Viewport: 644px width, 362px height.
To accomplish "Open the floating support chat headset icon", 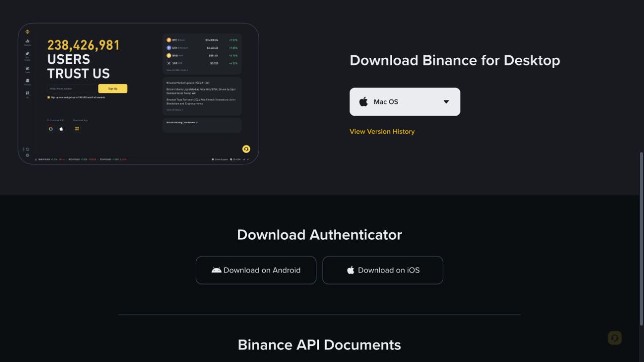I will point(615,338).
